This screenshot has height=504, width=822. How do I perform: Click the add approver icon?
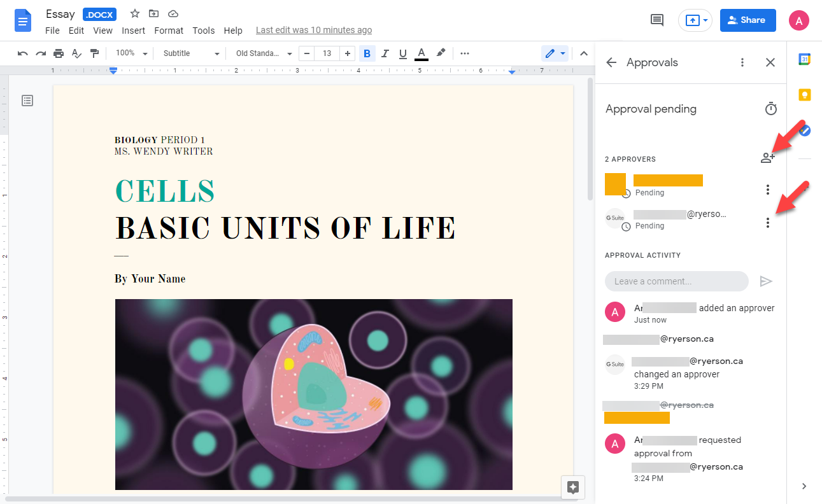click(x=767, y=158)
